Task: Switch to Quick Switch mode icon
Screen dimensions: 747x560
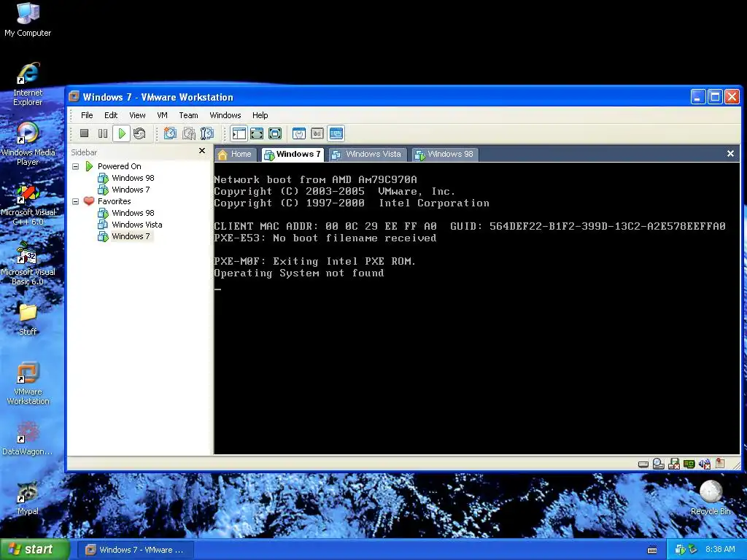Action: (x=257, y=134)
